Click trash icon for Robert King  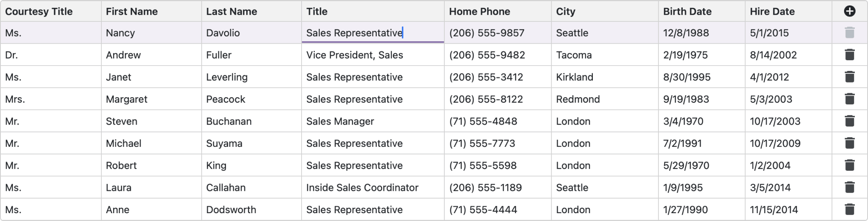pos(849,165)
